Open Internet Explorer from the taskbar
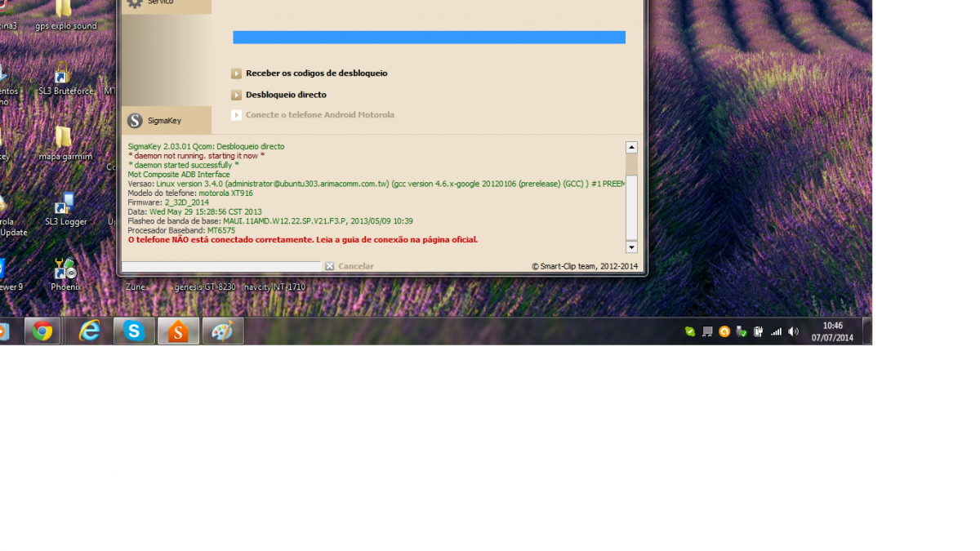The height and width of the screenshot is (551, 980). [x=89, y=331]
